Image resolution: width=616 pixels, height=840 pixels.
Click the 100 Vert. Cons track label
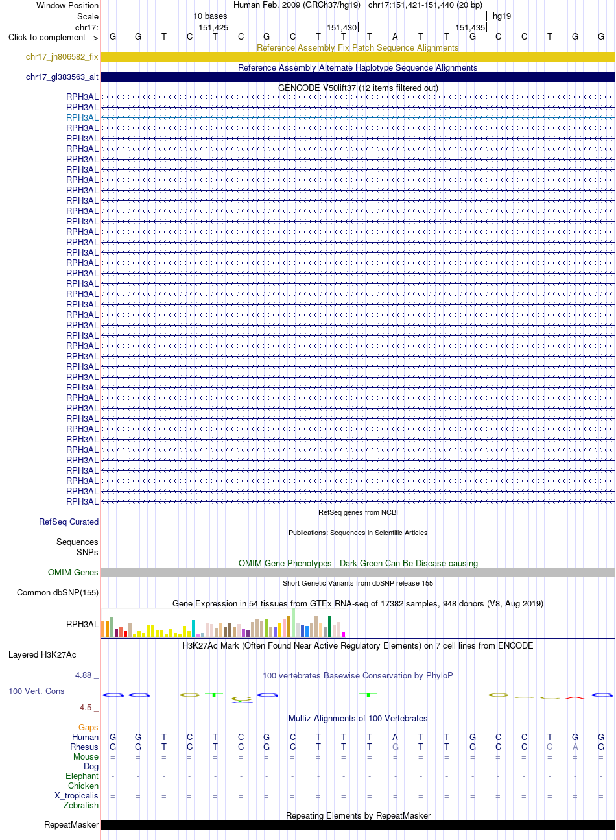pyautogui.click(x=36, y=691)
